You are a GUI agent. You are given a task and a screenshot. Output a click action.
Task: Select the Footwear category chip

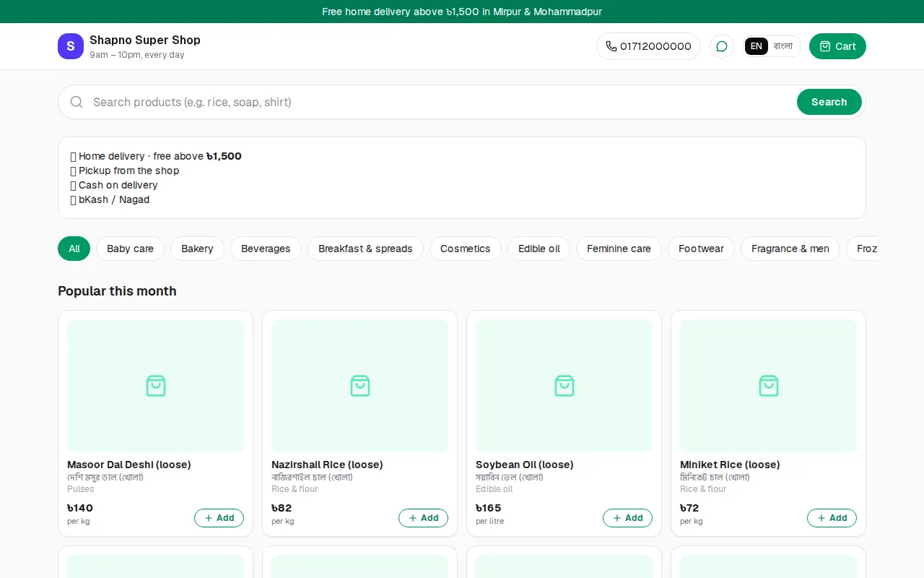tap(701, 249)
